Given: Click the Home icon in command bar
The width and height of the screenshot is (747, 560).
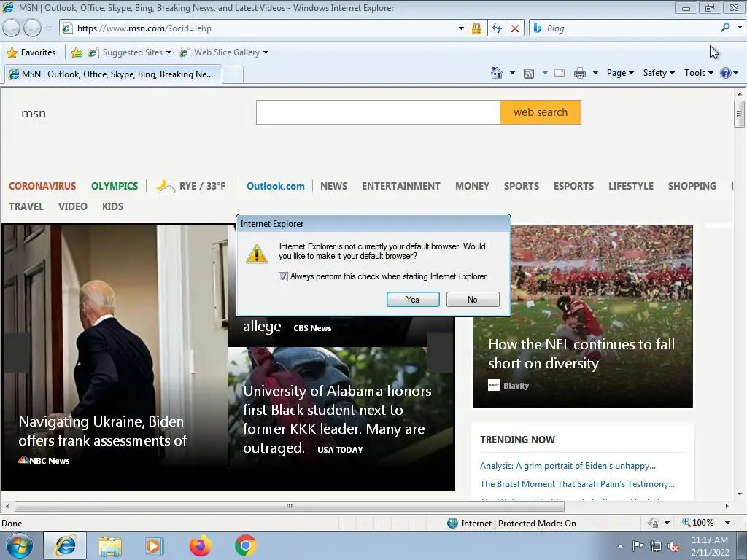Looking at the screenshot, I should coord(497,73).
